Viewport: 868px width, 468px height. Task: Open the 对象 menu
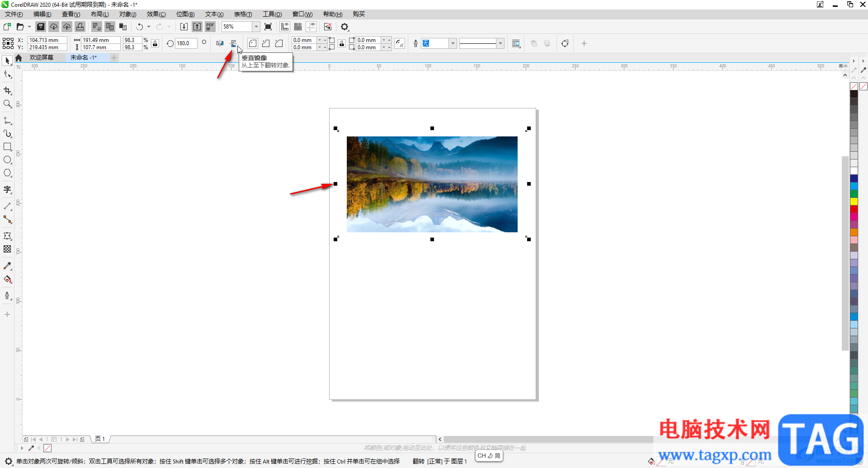[x=127, y=14]
